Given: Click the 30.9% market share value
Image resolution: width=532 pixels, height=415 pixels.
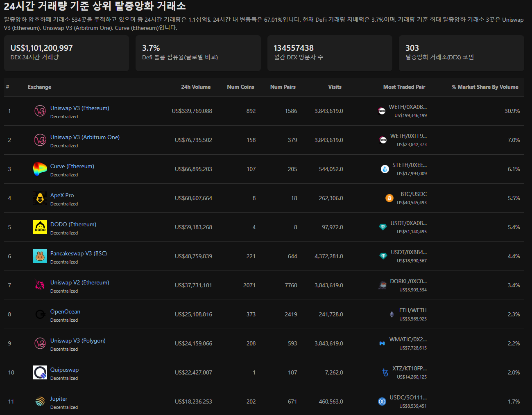Looking at the screenshot, I should point(512,111).
